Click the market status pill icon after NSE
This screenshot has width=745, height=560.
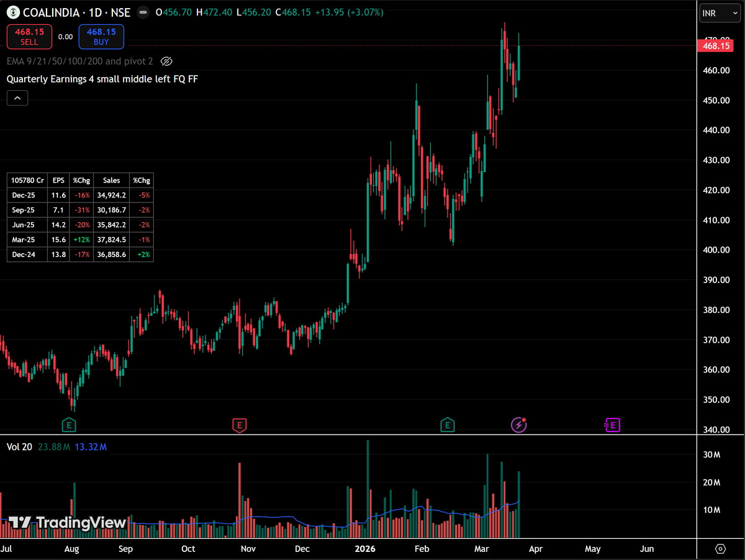[143, 12]
